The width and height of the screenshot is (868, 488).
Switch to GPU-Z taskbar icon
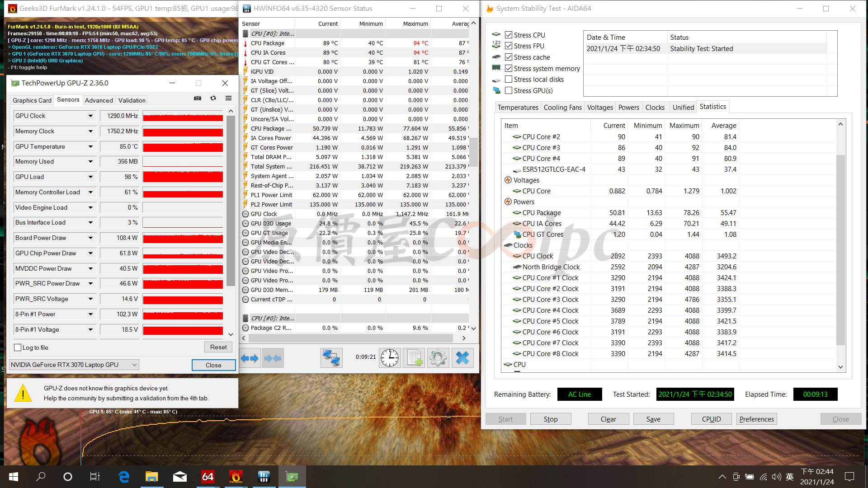tap(292, 477)
